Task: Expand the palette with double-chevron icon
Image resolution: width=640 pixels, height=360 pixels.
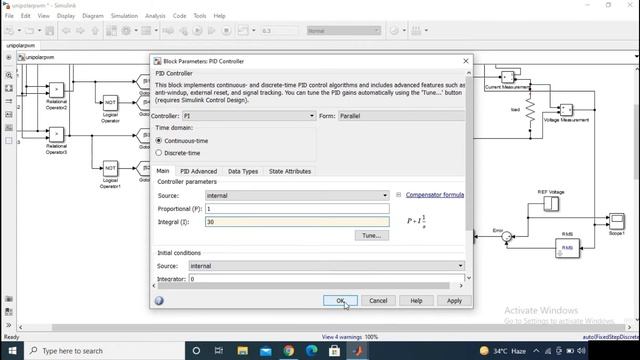Action: tap(9, 325)
